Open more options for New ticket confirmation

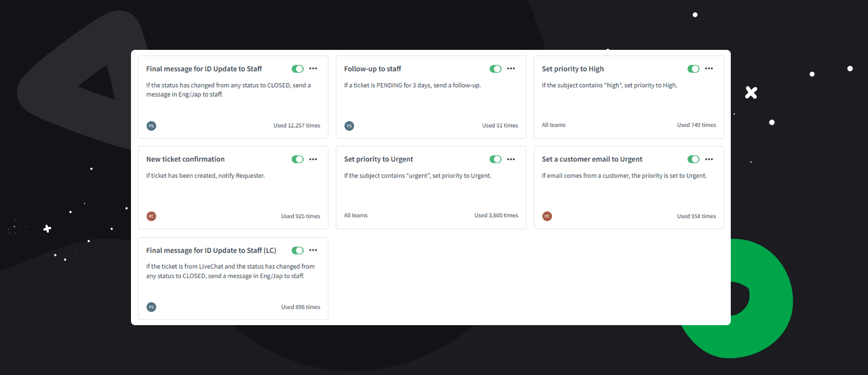click(x=313, y=159)
